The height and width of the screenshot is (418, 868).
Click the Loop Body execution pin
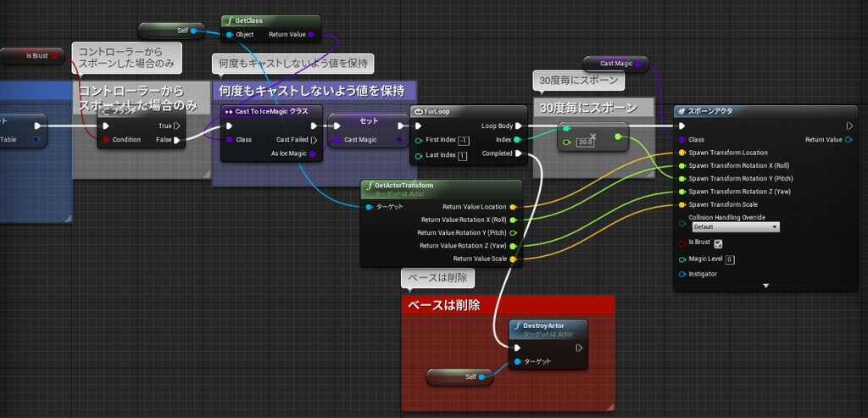coord(518,125)
